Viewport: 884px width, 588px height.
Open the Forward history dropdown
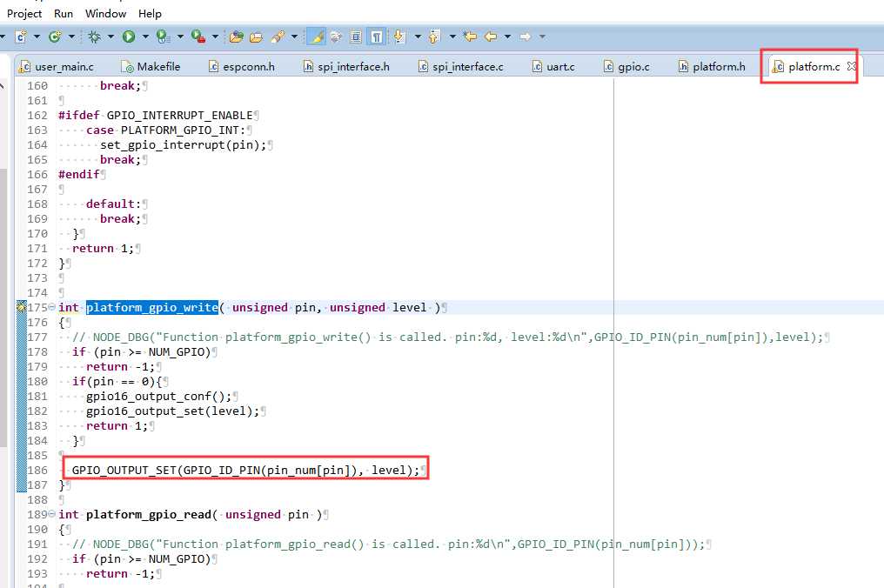(542, 37)
